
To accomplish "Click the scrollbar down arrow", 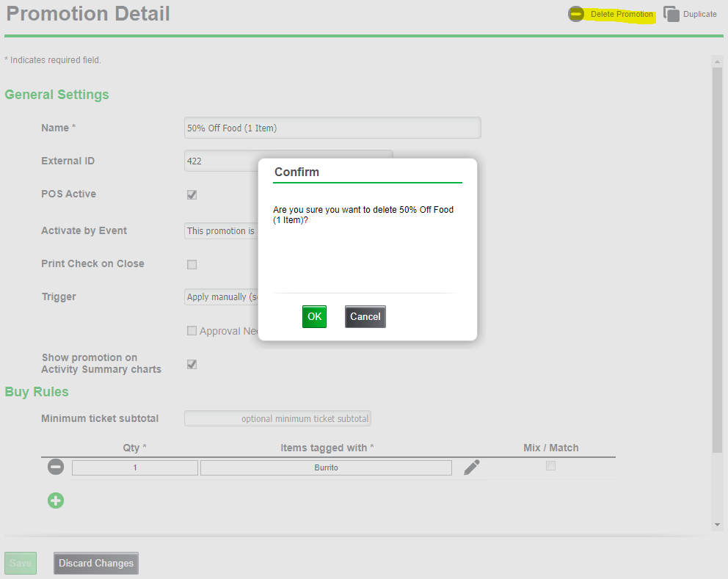I will [717, 525].
